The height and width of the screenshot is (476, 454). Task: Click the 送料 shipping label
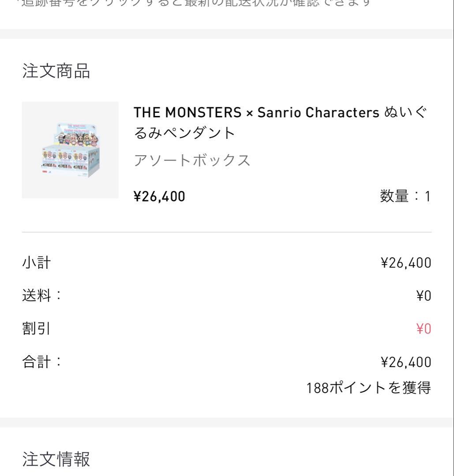pos(41,296)
